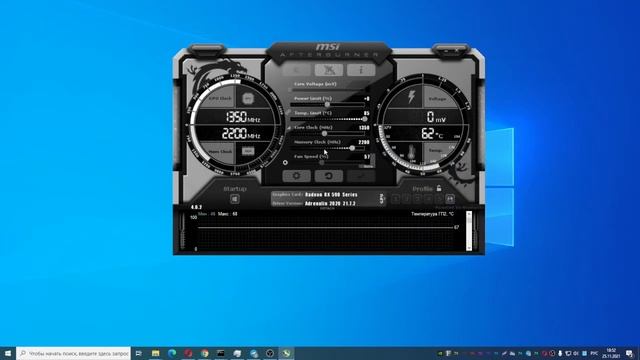Select profile slot 2
Viewport: 640px width, 360px height.
406,199
